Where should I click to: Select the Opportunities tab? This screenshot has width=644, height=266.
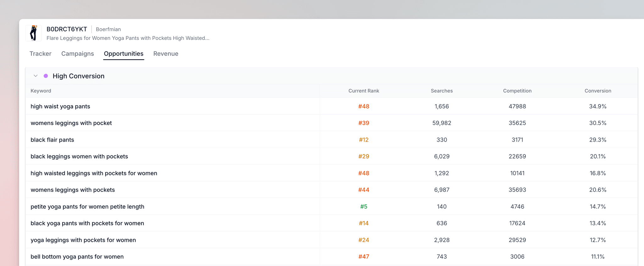124,54
